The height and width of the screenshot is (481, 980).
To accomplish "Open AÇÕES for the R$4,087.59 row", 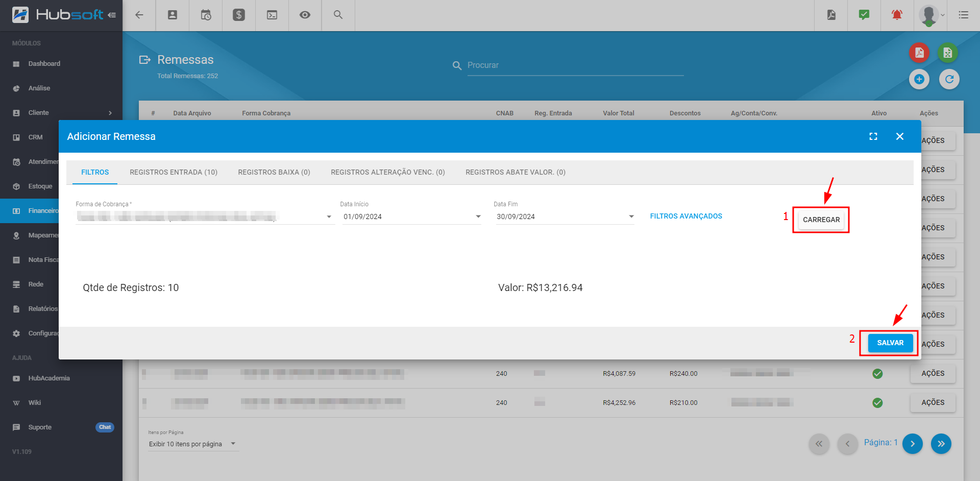I will (933, 373).
